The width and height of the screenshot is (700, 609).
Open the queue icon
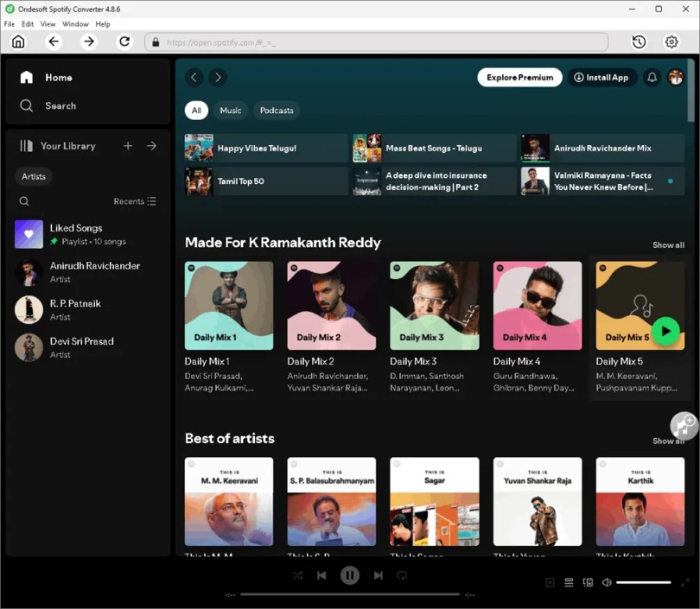(x=569, y=583)
